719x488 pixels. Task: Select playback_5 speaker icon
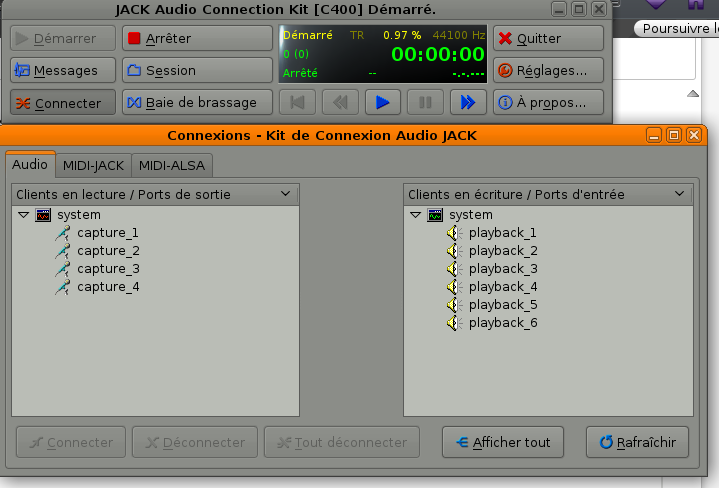click(x=454, y=305)
